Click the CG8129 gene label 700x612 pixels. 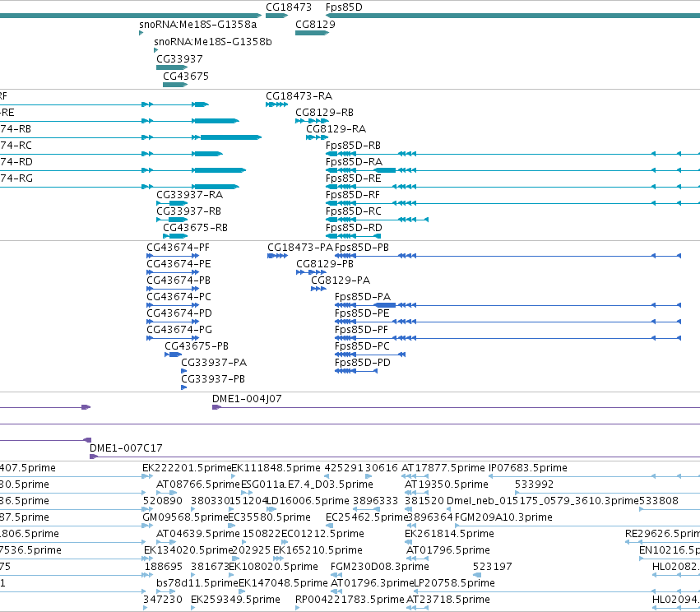(315, 24)
